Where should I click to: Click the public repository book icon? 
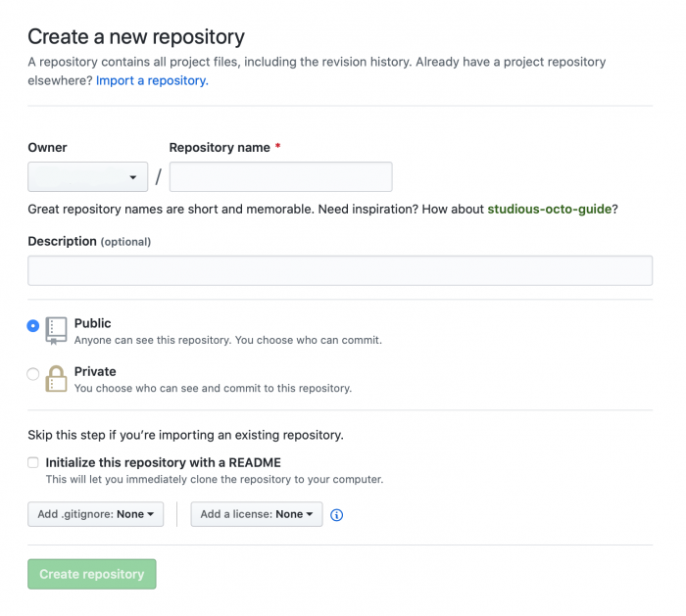click(x=57, y=330)
